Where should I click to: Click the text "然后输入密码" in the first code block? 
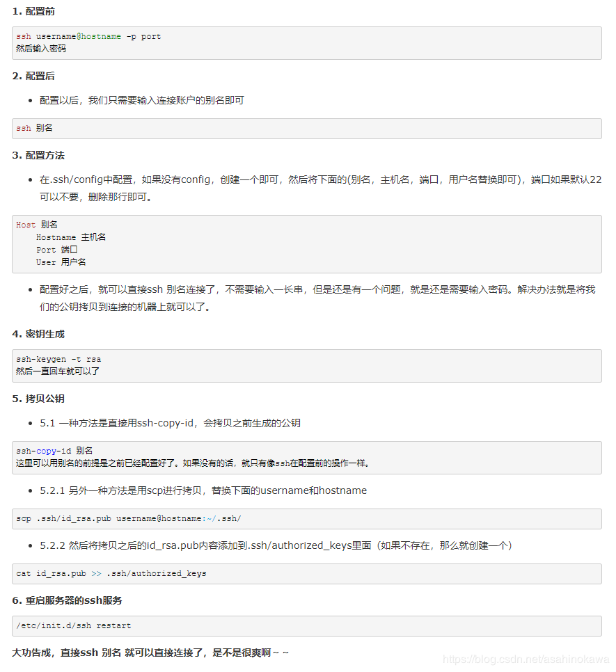[x=41, y=49]
